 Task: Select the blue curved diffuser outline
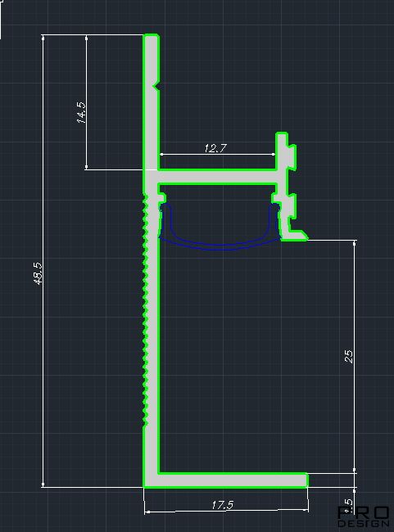pyautogui.click(x=220, y=227)
